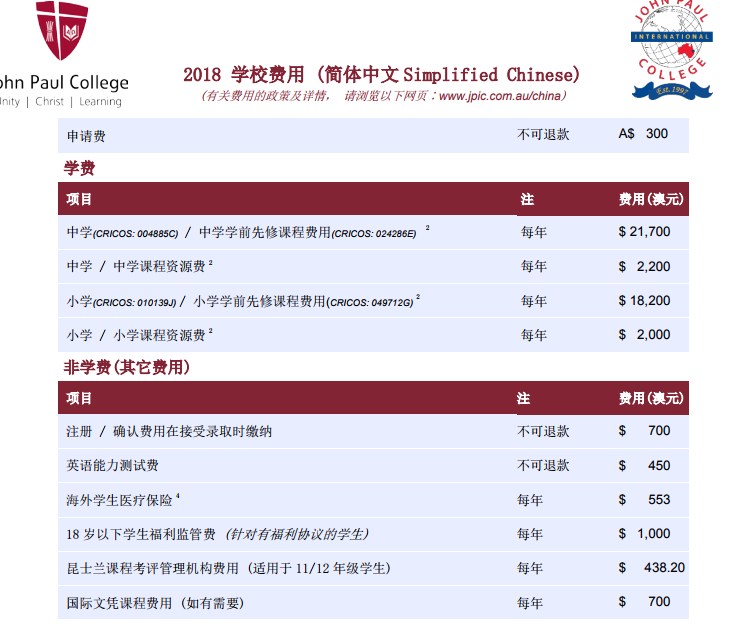
Task: Click the '(针对有福利协议的学生)' italic note
Action: [297, 534]
